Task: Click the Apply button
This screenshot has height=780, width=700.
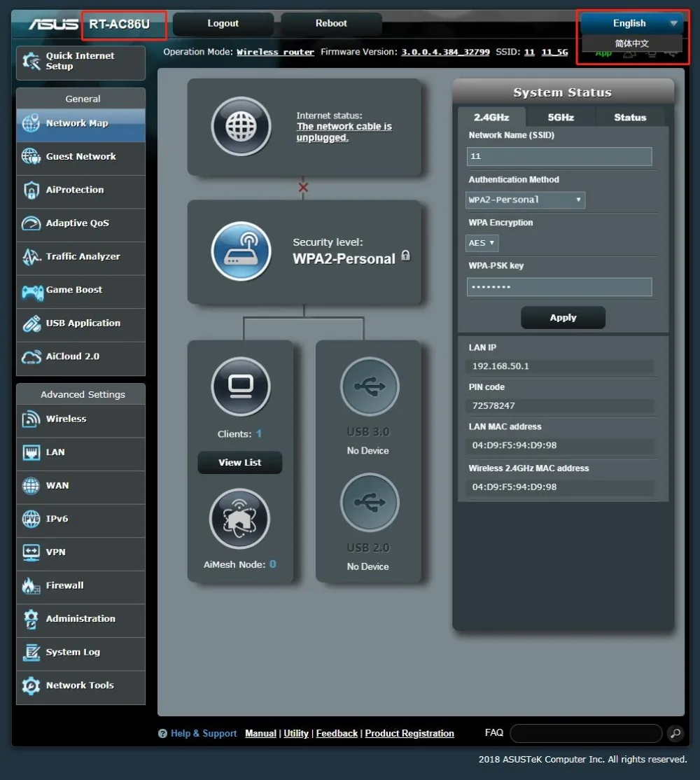Action: click(563, 318)
